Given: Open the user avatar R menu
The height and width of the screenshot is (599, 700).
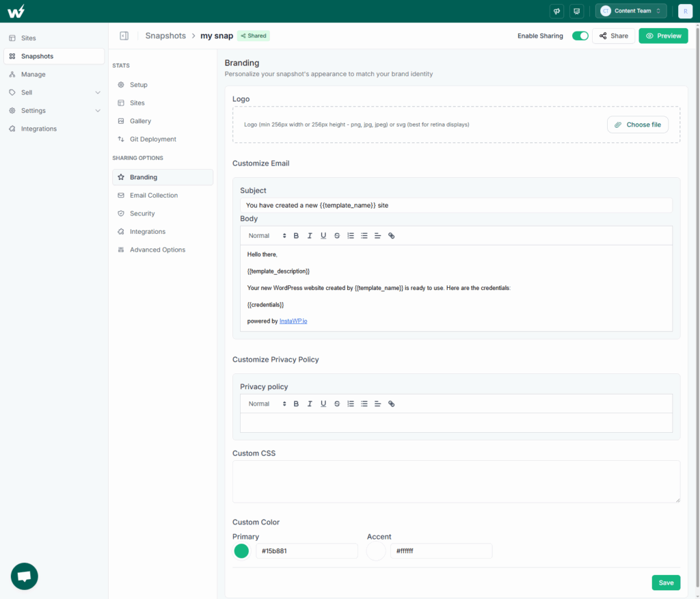Looking at the screenshot, I should (x=685, y=11).
